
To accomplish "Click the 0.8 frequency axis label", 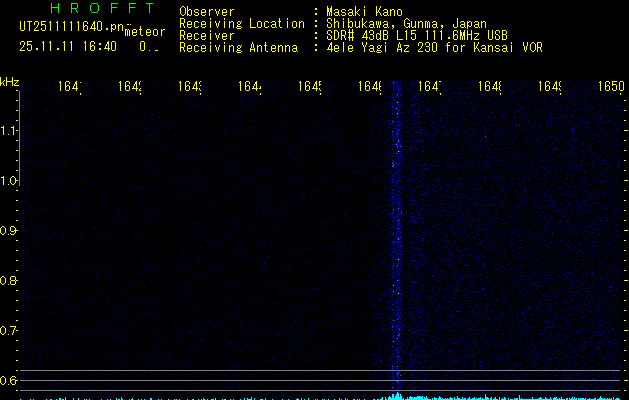I will [x=7, y=280].
